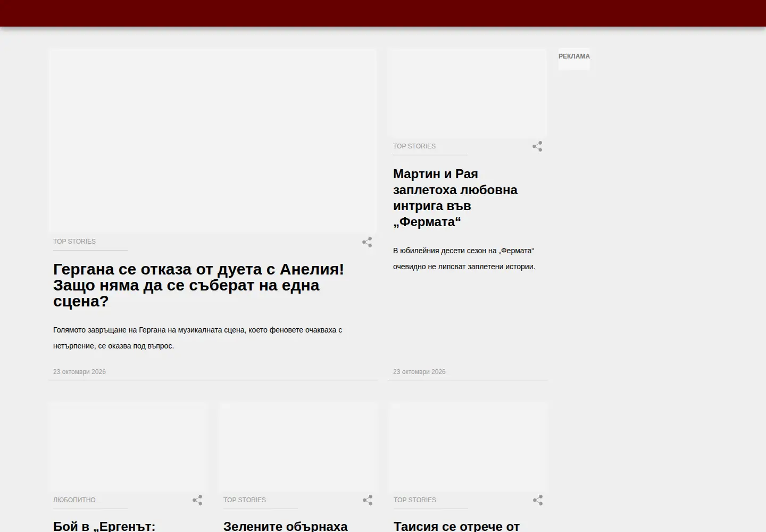Share the Гергана and Анелия duet article
This screenshot has width=766, height=532.
click(x=367, y=242)
